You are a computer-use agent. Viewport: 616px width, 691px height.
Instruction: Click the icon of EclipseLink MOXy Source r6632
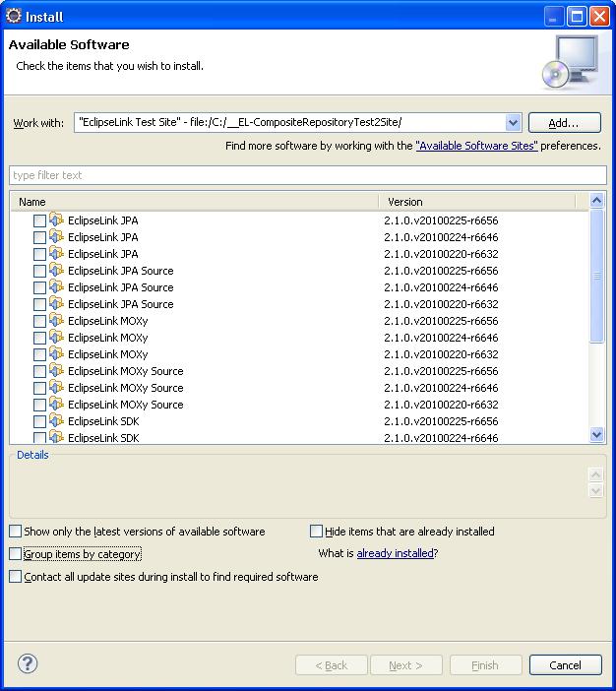[x=56, y=404]
